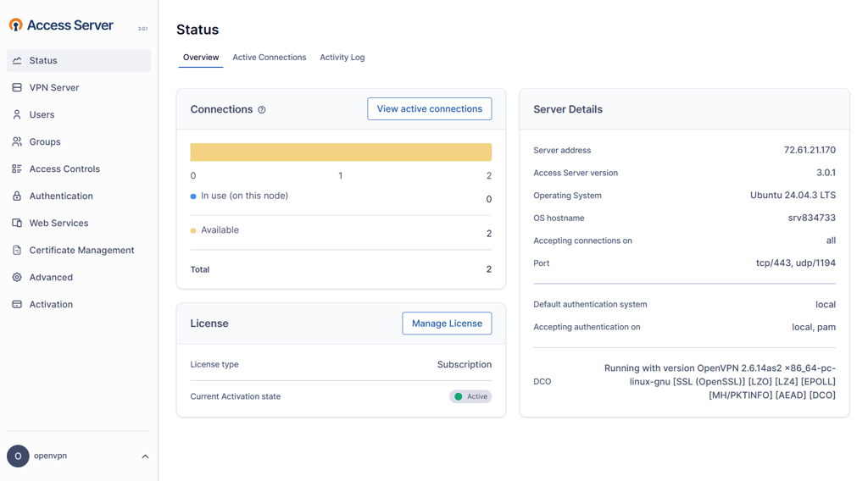This screenshot has width=868, height=481.
Task: Click the Authentication lock icon
Action: click(x=17, y=196)
